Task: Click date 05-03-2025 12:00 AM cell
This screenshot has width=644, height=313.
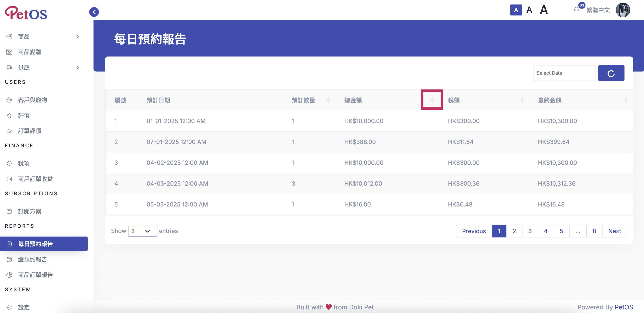Action: (x=177, y=204)
